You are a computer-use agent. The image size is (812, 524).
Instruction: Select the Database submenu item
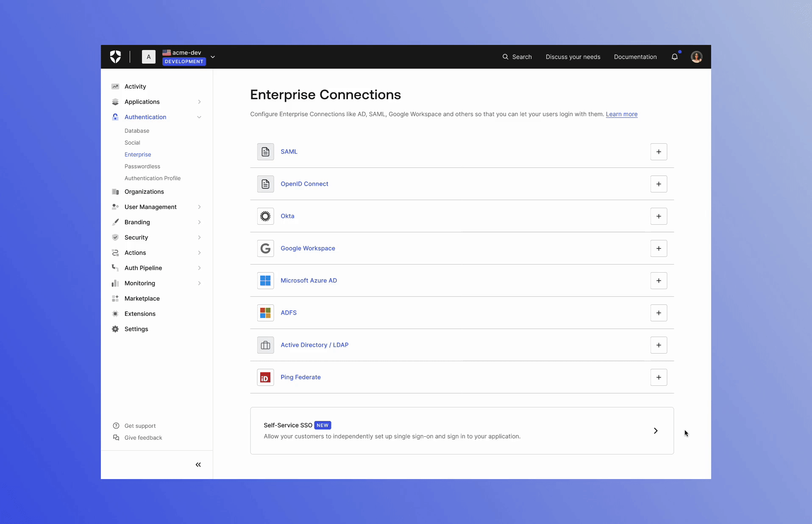[137, 131]
